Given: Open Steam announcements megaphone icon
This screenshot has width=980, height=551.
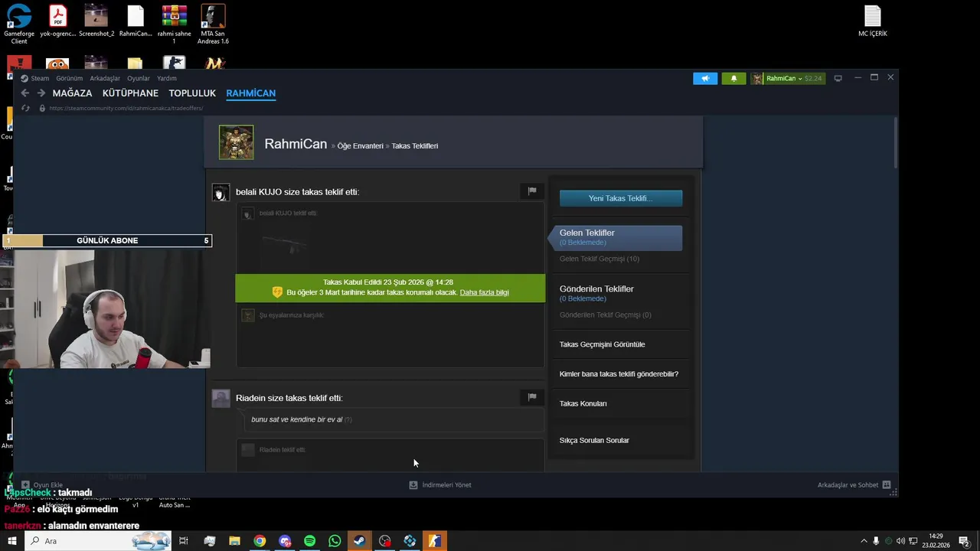Looking at the screenshot, I should tap(705, 78).
